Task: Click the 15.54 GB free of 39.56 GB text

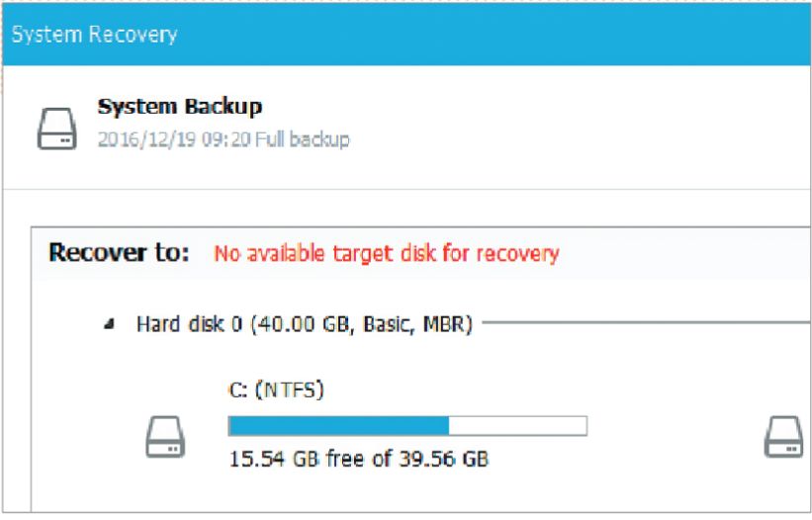Action: tap(359, 459)
